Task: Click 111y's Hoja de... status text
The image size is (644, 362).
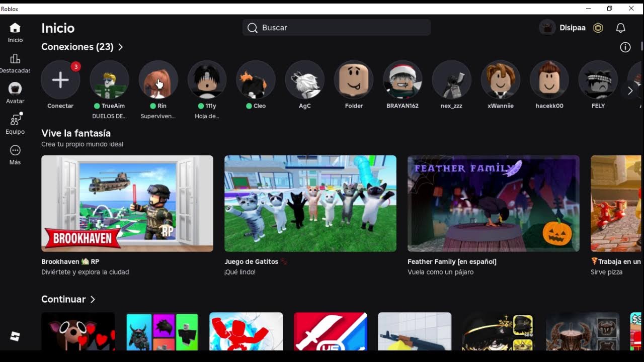Action: click(207, 116)
